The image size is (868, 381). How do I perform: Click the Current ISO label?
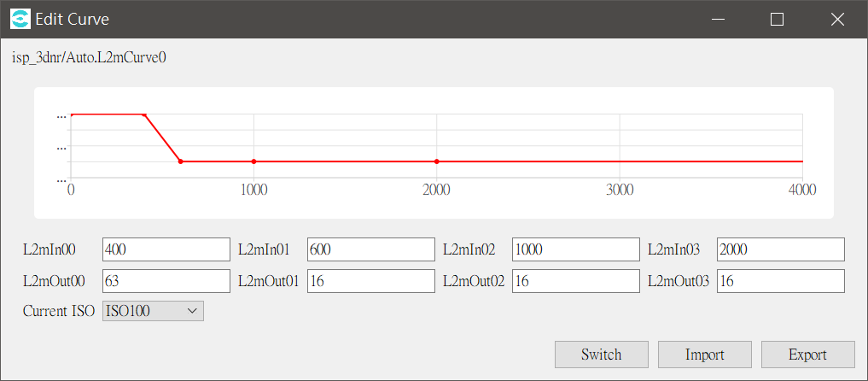pos(59,311)
